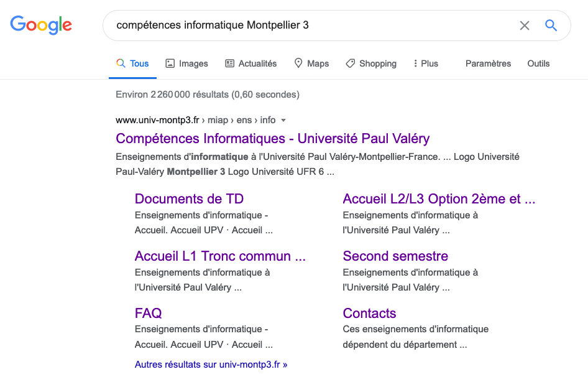Click the Google logo
The image size is (588, 382).
(41, 25)
